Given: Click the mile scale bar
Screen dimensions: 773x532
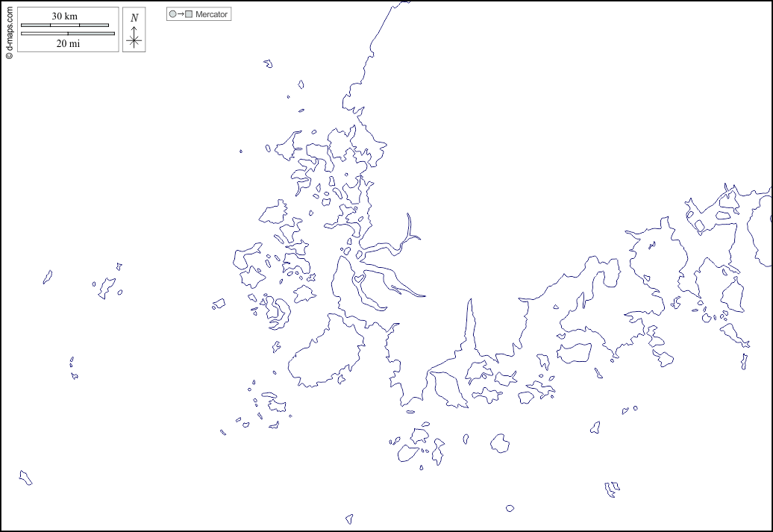Looking at the screenshot, I should [x=68, y=34].
